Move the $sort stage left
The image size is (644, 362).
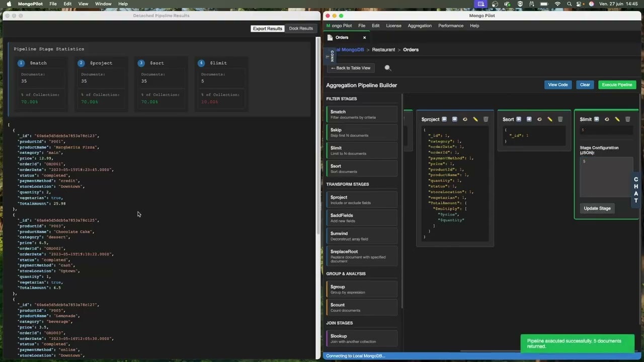click(519, 119)
